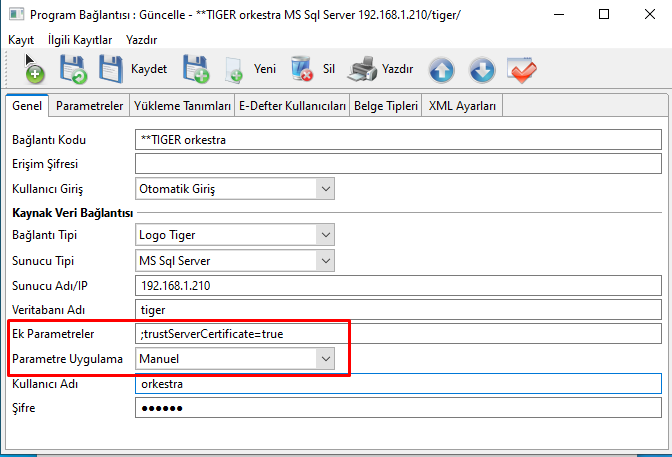Click the blue up arrow icon
672x457 pixels.
point(443,70)
